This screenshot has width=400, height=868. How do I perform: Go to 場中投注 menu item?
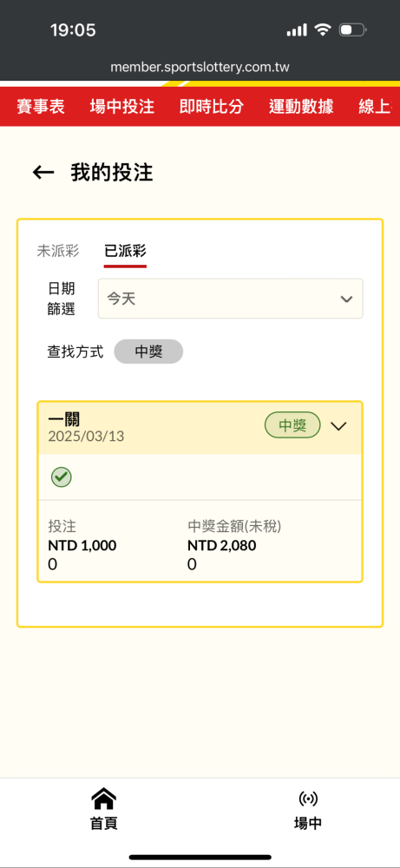pyautogui.click(x=121, y=107)
